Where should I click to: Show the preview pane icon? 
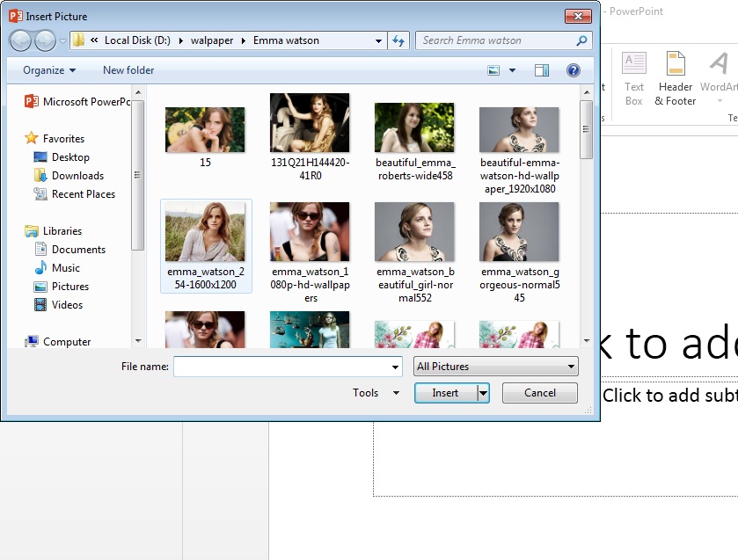542,70
